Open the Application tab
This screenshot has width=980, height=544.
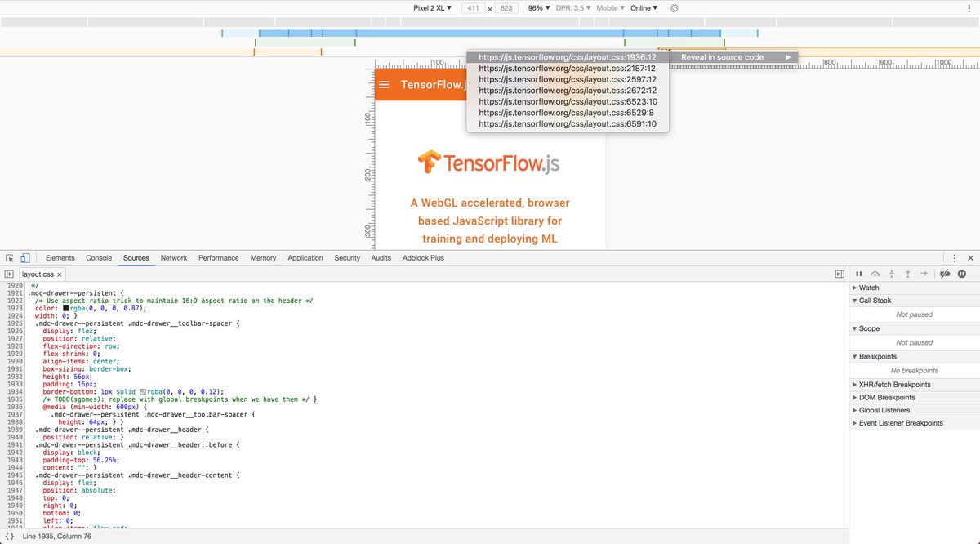click(305, 258)
